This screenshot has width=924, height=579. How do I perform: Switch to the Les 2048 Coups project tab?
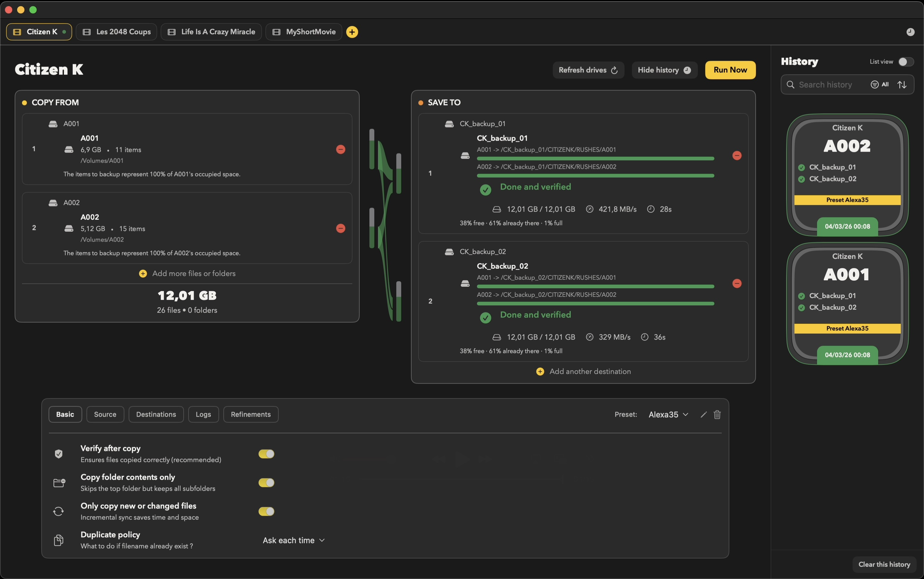coord(116,32)
